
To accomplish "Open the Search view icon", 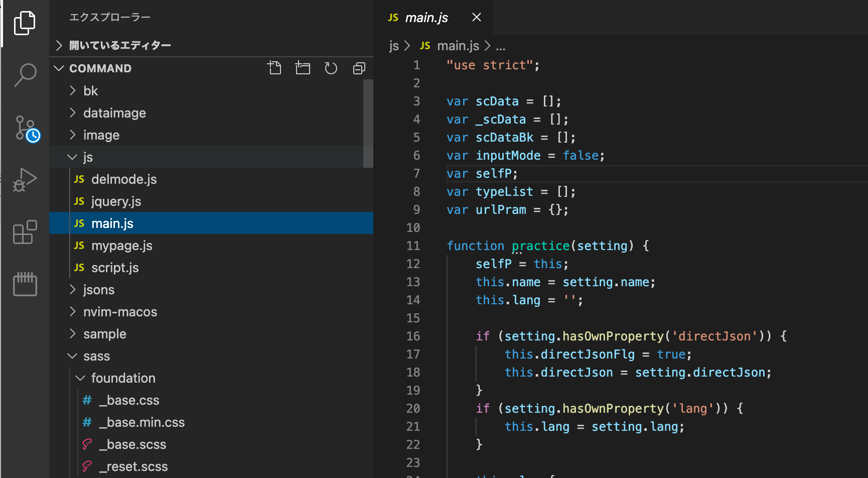I will (25, 75).
